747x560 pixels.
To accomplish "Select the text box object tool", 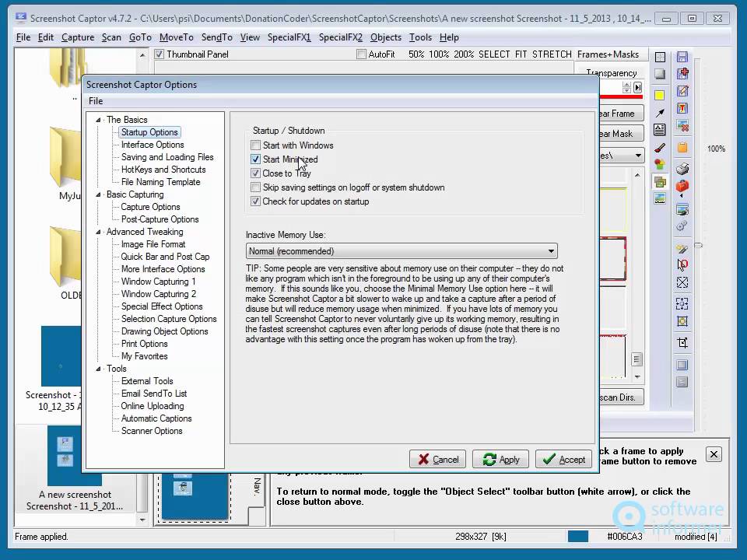I will [x=660, y=130].
